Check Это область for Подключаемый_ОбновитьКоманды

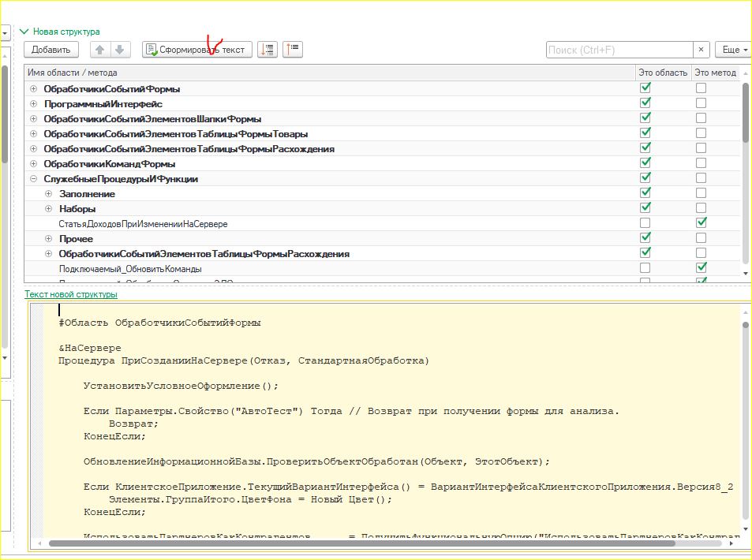[645, 267]
